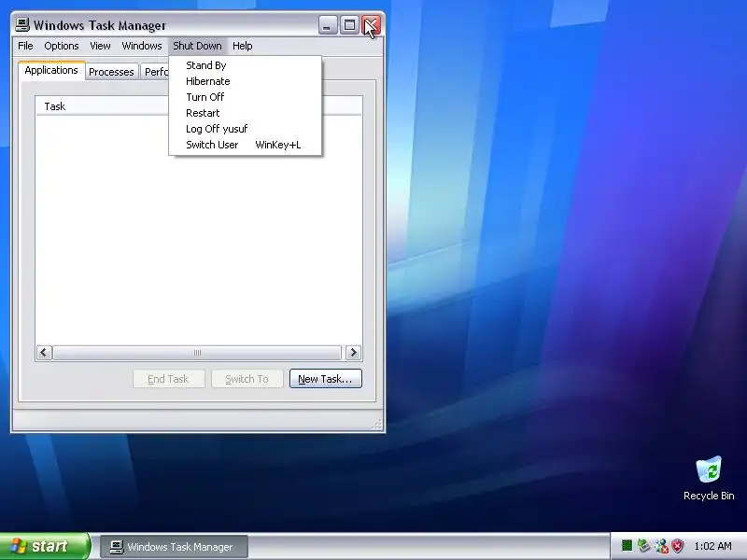This screenshot has height=560, width=747.
Task: Switch to the Applications tab
Action: [51, 71]
